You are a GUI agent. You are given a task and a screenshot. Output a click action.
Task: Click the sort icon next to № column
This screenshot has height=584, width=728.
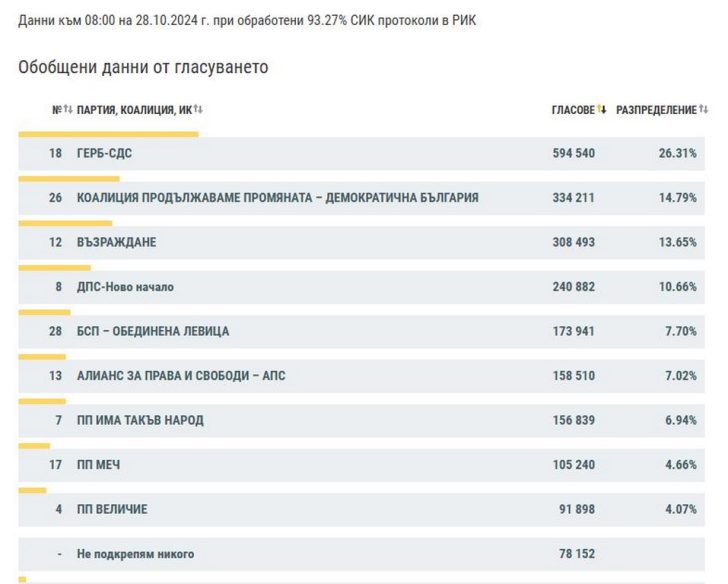68,110
